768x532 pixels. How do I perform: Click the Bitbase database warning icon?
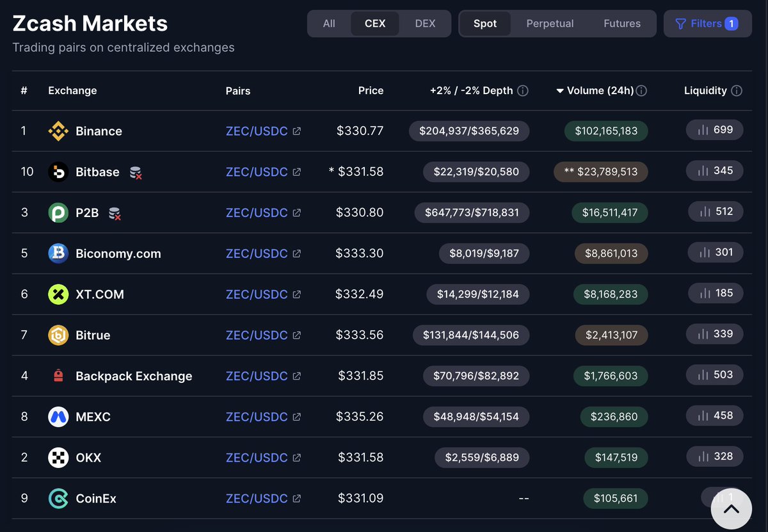click(x=135, y=172)
